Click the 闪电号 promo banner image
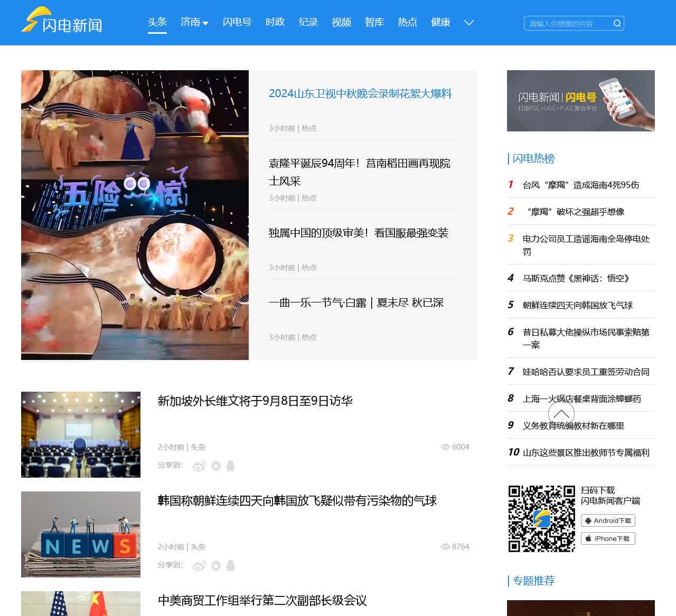 (580, 101)
